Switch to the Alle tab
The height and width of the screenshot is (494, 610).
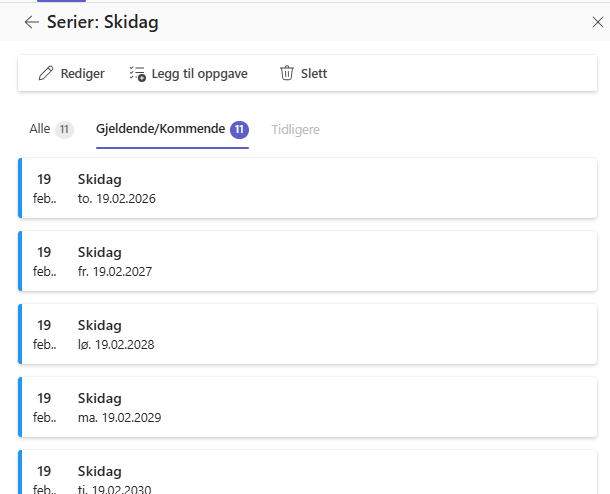click(x=40, y=129)
